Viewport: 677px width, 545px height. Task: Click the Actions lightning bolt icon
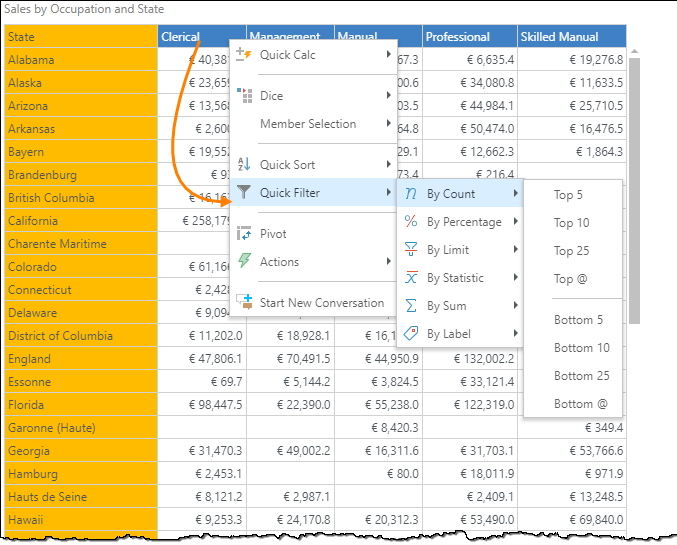pyautogui.click(x=244, y=261)
